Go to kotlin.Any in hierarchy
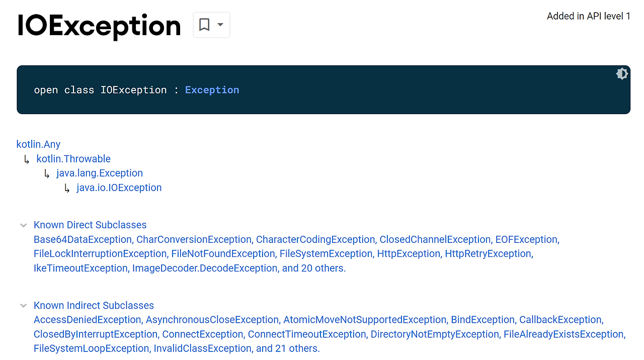The width and height of the screenshot is (644, 360). point(38,144)
